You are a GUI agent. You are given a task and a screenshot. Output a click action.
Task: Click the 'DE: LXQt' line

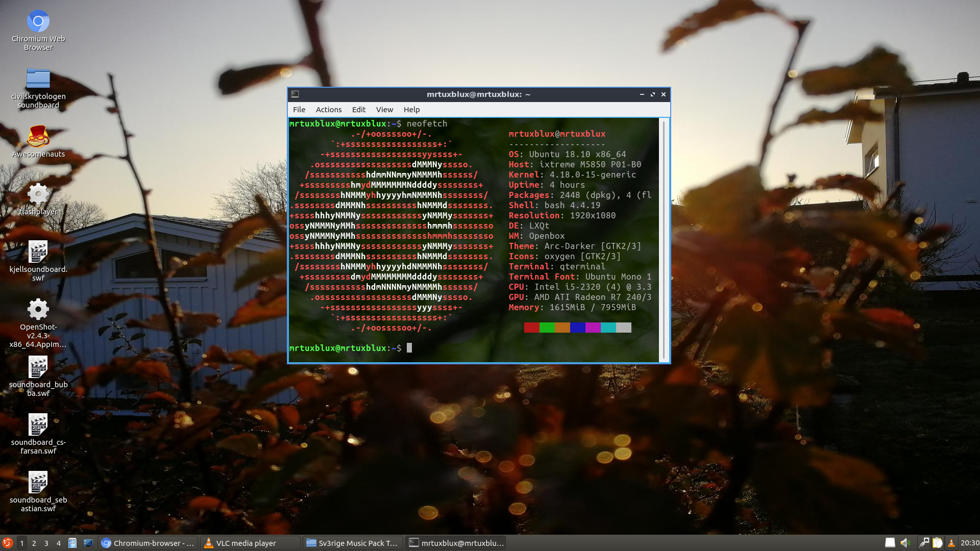coord(529,226)
